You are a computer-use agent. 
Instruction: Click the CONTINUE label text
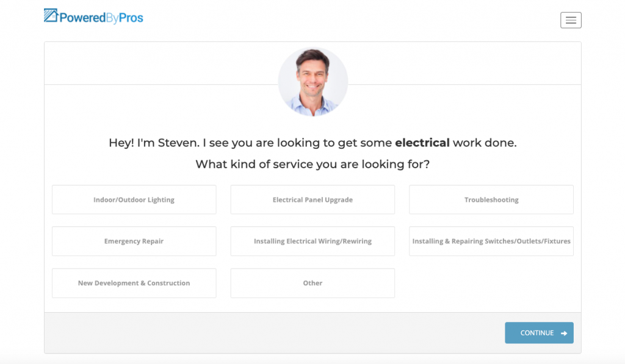click(x=537, y=333)
